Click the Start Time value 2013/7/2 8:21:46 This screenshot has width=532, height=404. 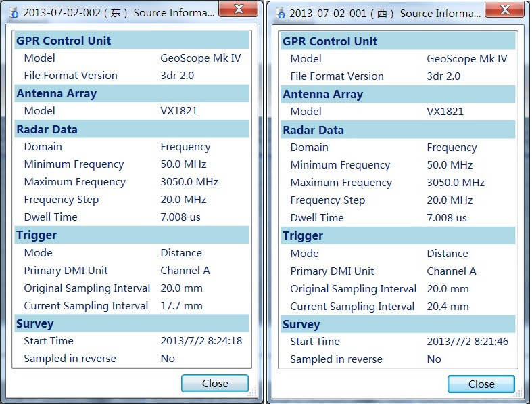pyautogui.click(x=467, y=341)
